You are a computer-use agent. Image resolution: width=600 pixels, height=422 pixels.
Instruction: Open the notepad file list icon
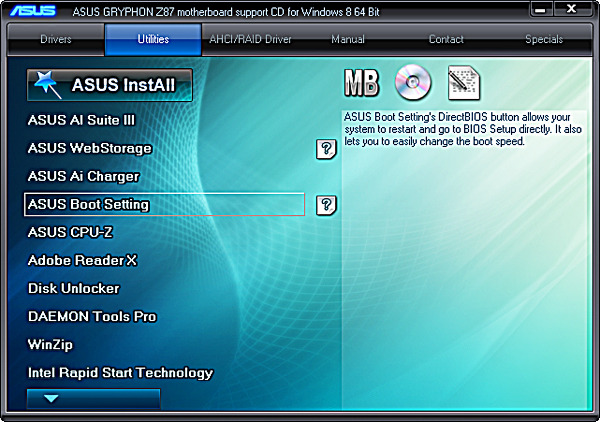pos(463,83)
